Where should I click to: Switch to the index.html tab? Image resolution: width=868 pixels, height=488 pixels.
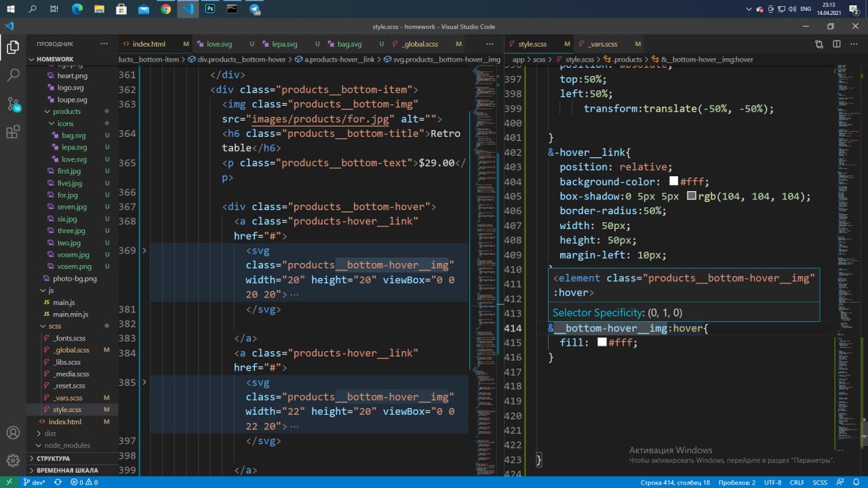point(149,44)
